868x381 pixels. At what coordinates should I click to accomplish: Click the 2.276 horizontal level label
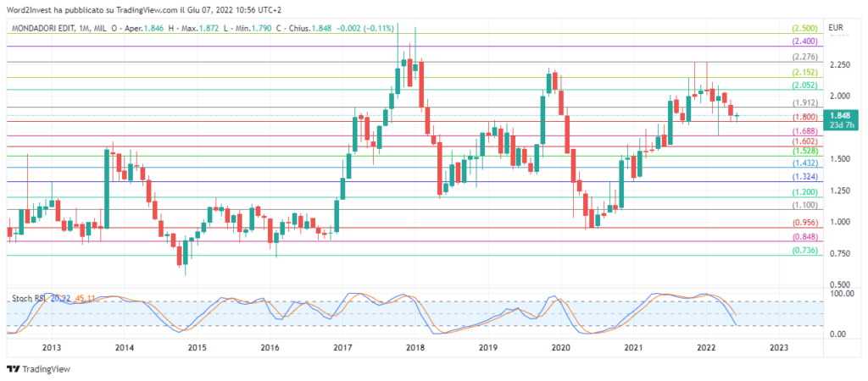click(x=804, y=57)
